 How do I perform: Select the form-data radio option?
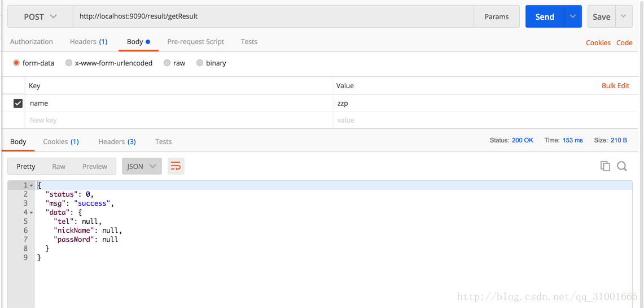click(x=16, y=63)
